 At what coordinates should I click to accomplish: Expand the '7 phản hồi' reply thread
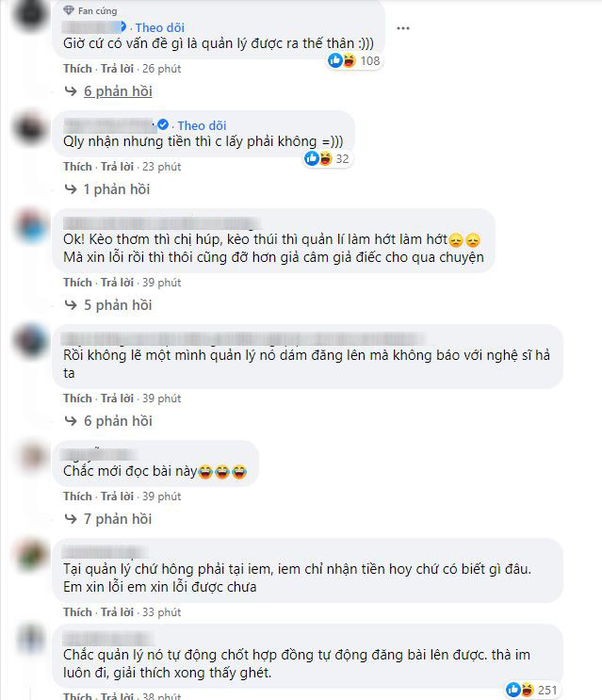coord(118,519)
